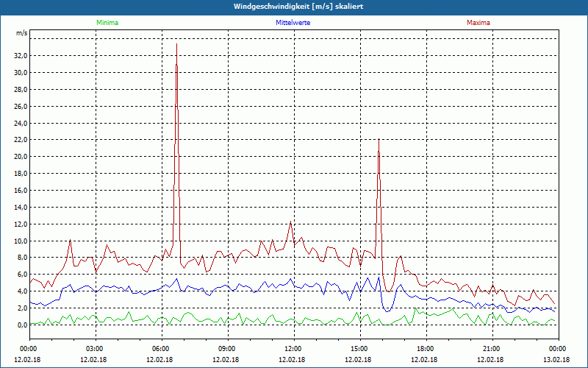Select the 12:00 time axis label

293,349
